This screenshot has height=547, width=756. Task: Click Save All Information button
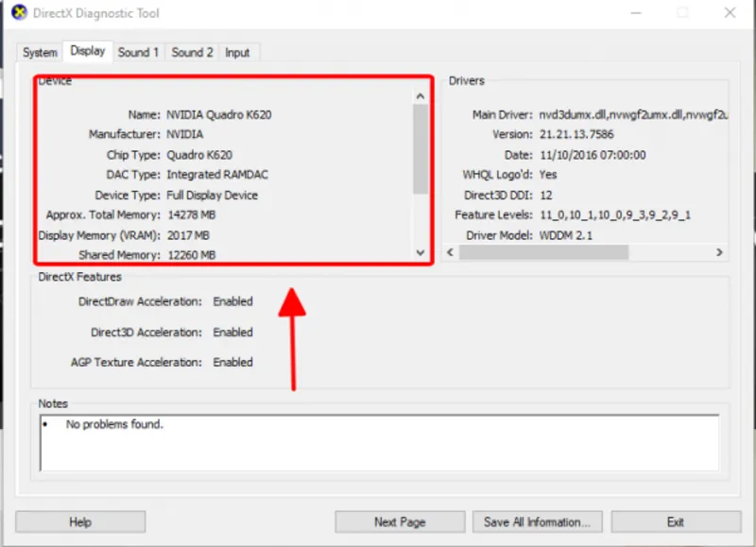(x=537, y=521)
